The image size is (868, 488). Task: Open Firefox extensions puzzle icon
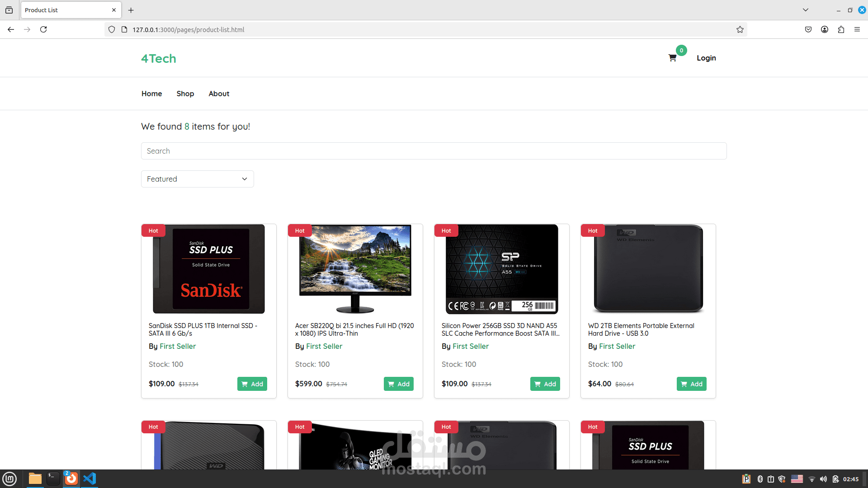tap(841, 29)
